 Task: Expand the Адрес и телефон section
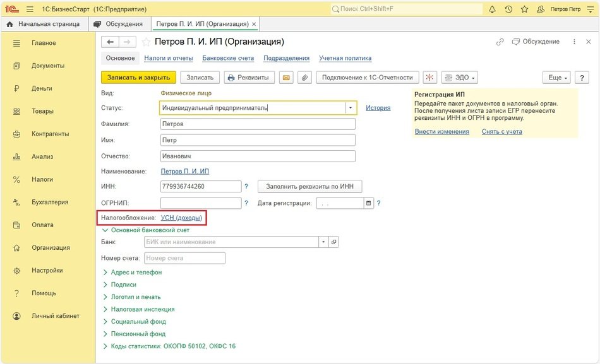pyautogui.click(x=136, y=273)
